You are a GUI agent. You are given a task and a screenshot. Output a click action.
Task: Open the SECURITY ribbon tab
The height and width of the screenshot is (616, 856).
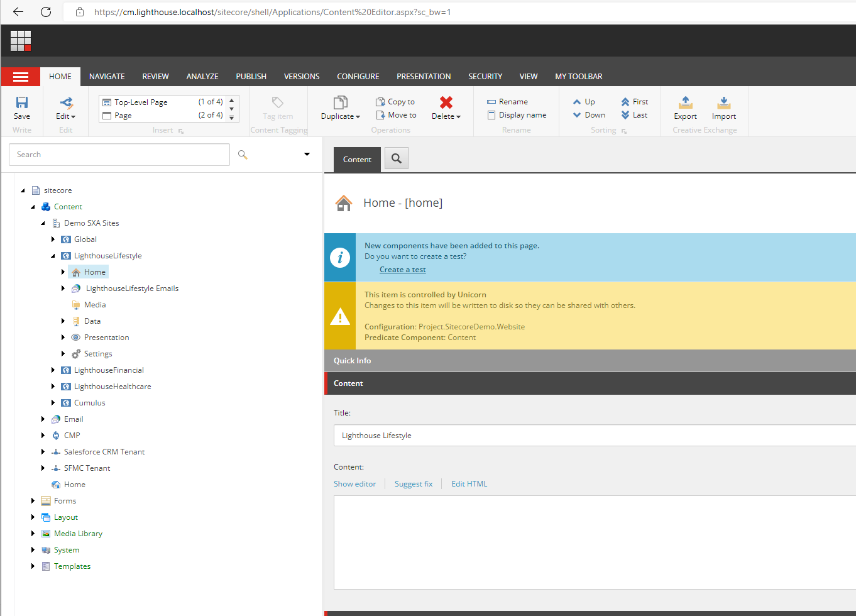485,77
